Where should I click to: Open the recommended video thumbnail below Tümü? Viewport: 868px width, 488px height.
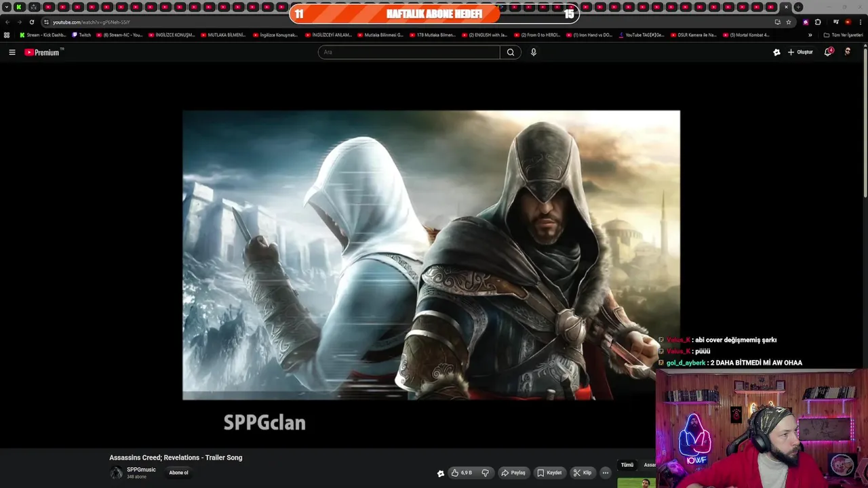[636, 483]
